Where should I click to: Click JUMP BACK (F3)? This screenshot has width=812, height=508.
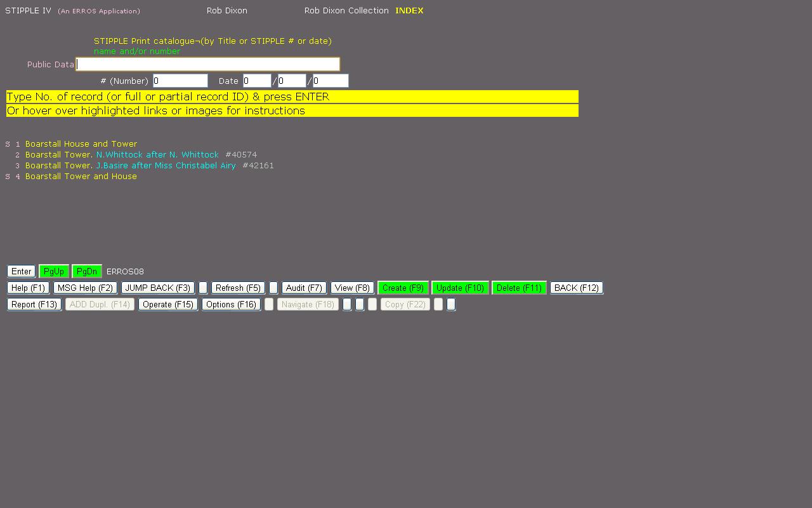point(157,288)
